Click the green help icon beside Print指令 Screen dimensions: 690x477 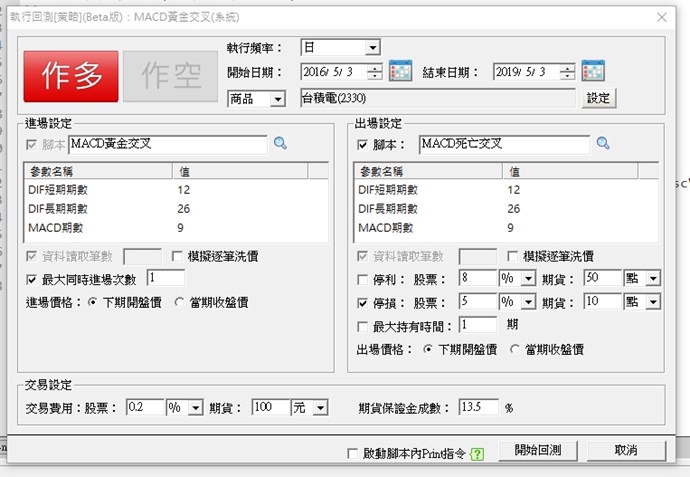tap(477, 454)
